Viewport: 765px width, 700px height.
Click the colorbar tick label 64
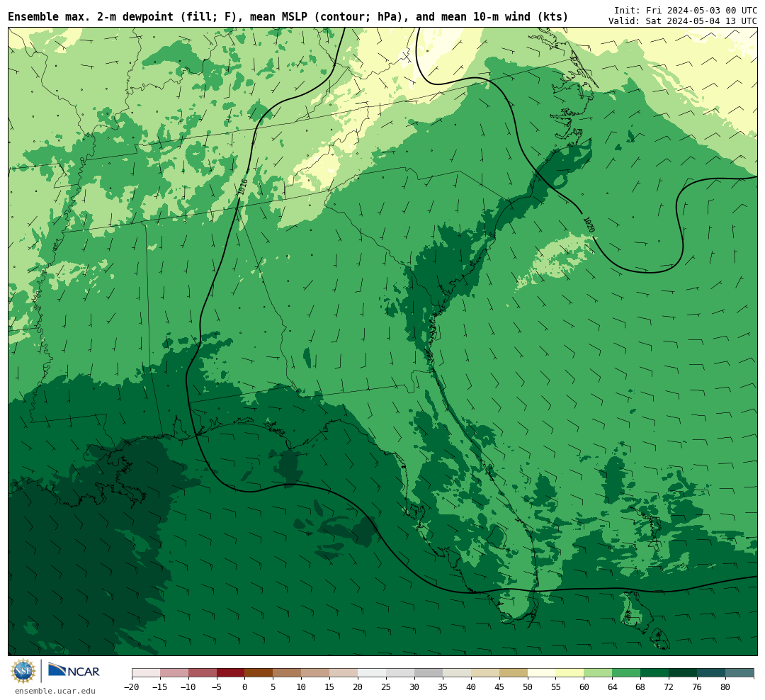pos(612,687)
